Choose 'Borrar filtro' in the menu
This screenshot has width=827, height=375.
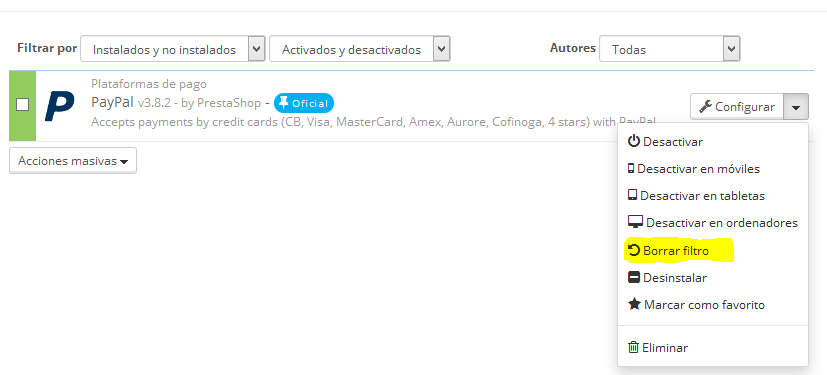713,251
